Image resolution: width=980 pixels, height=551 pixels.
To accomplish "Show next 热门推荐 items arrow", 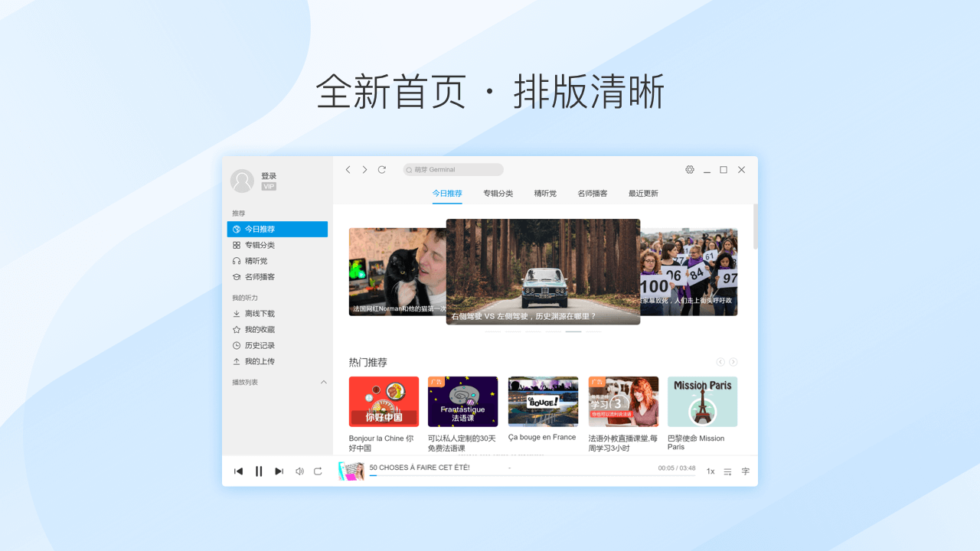I will click(x=733, y=362).
